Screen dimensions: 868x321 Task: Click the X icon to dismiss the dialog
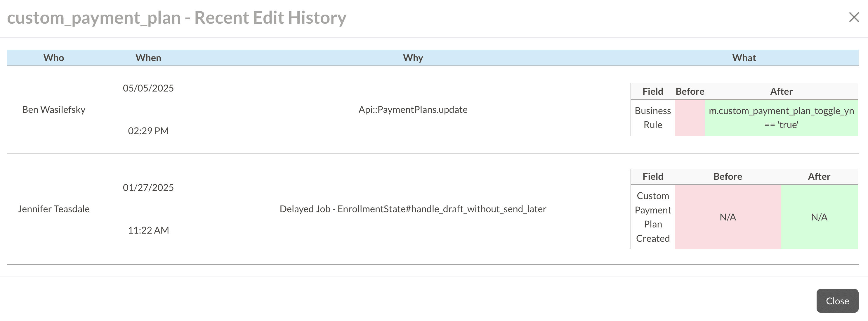click(855, 17)
